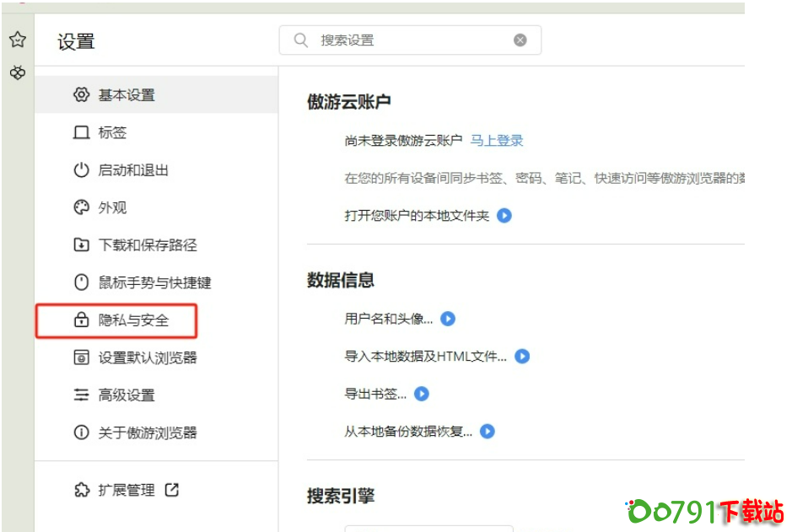Click arrow next to 导出书签...

click(422, 394)
